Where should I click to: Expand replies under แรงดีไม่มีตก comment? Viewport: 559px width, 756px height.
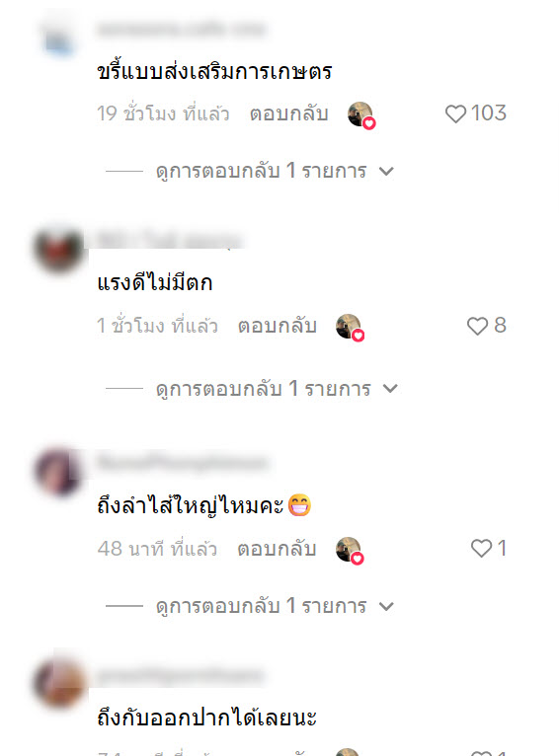[x=252, y=389]
